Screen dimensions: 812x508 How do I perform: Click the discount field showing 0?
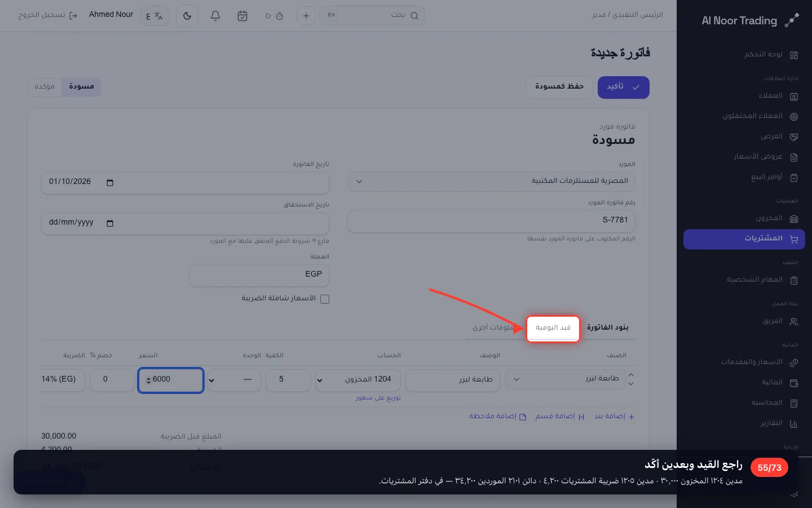112,380
